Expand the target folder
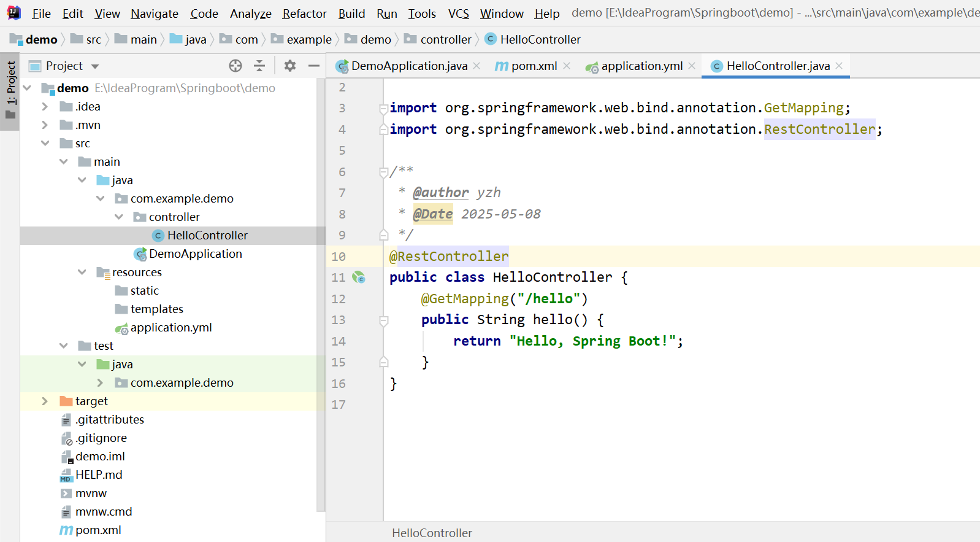The height and width of the screenshot is (542, 980). point(45,401)
